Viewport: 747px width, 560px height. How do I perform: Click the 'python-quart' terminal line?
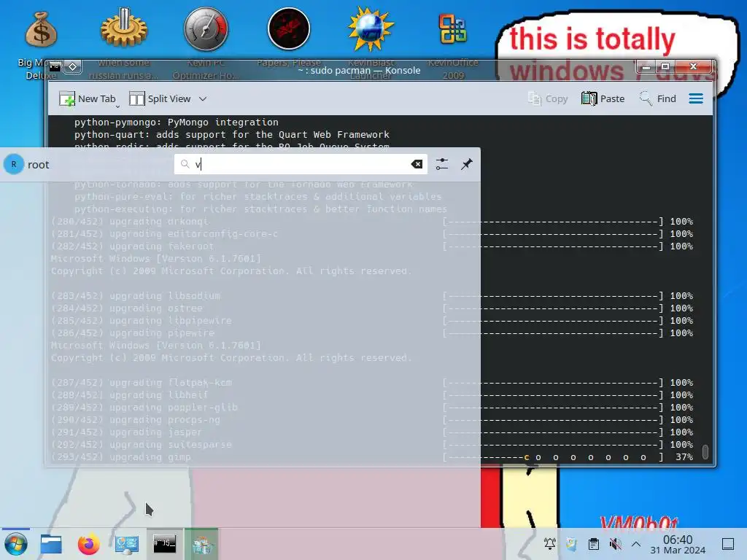click(231, 135)
